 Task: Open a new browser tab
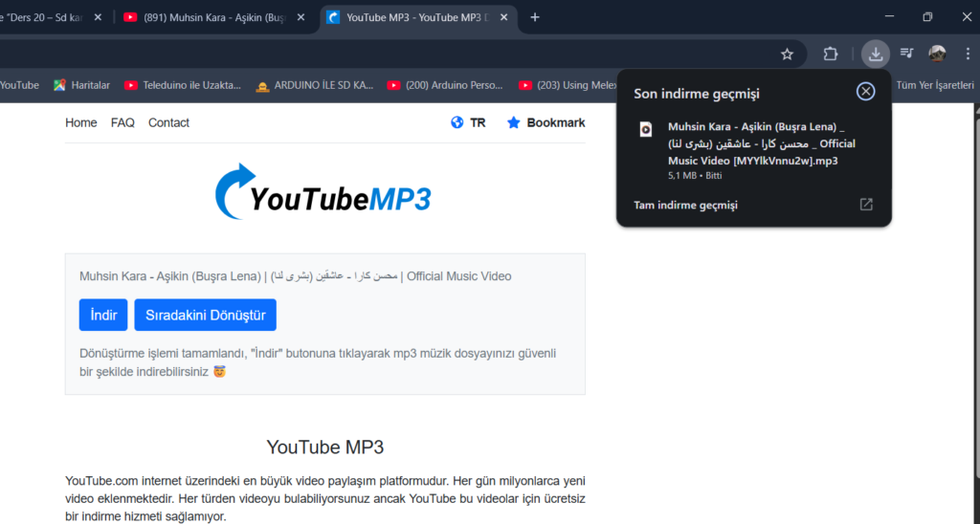(x=535, y=17)
